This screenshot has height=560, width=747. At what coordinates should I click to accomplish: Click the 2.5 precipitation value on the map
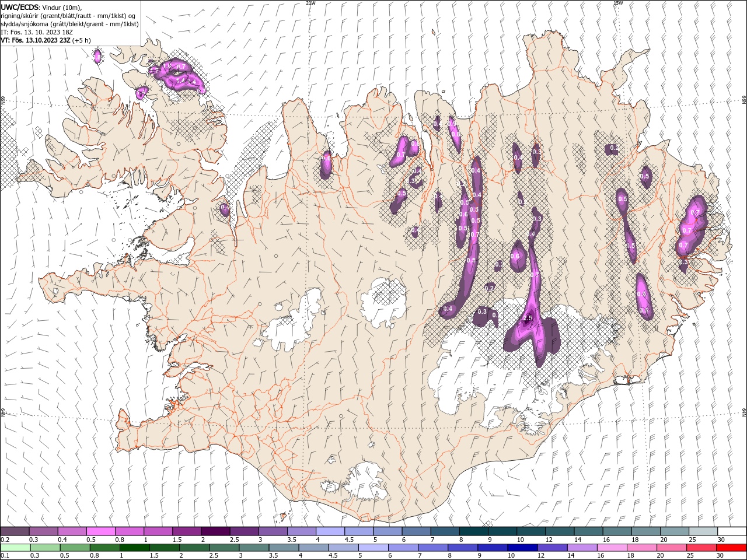point(528,318)
